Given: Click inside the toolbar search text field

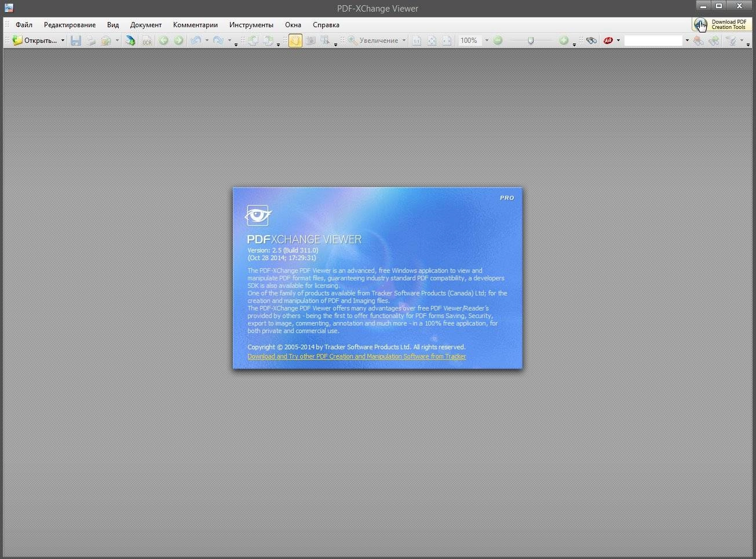Looking at the screenshot, I should (x=653, y=41).
